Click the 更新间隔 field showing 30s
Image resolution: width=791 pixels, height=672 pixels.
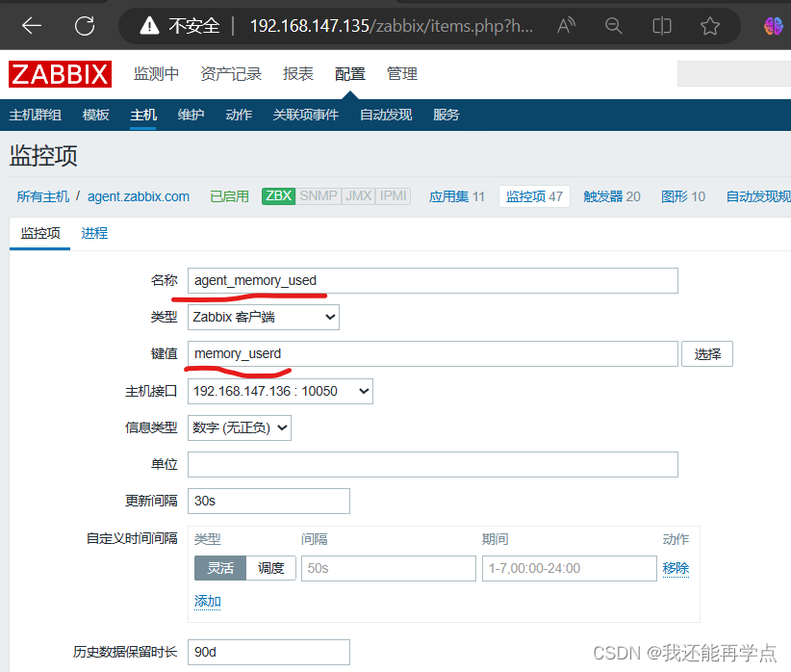pos(268,501)
